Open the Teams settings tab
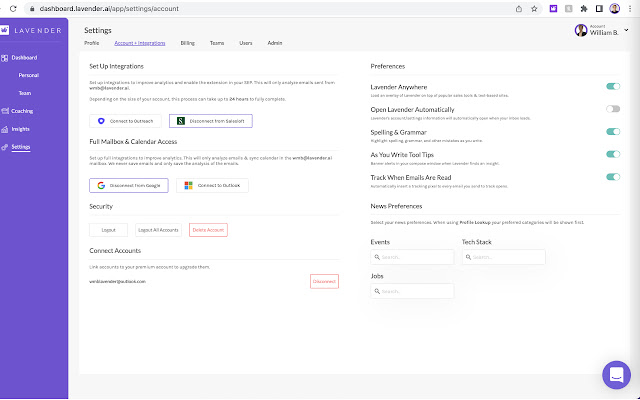This screenshot has width=640, height=400. point(217,44)
